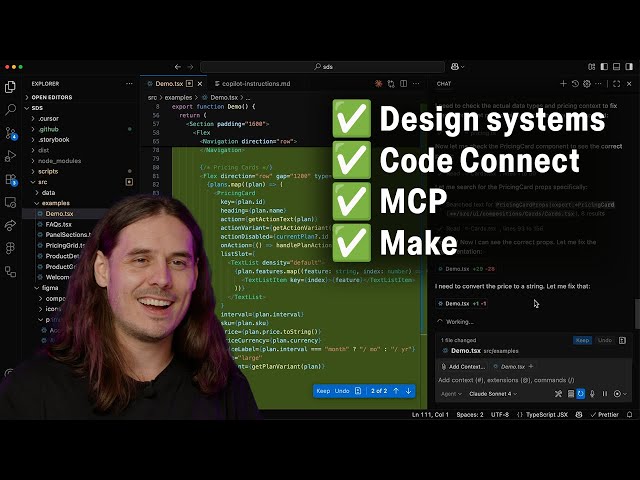The image size is (640, 480).
Task: Open changes compare icon in editor toolbar
Action: pos(391,84)
